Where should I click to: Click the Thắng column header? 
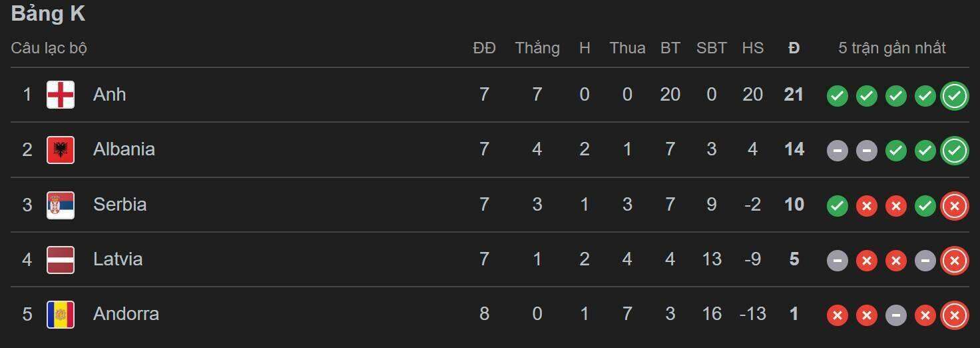tap(537, 48)
